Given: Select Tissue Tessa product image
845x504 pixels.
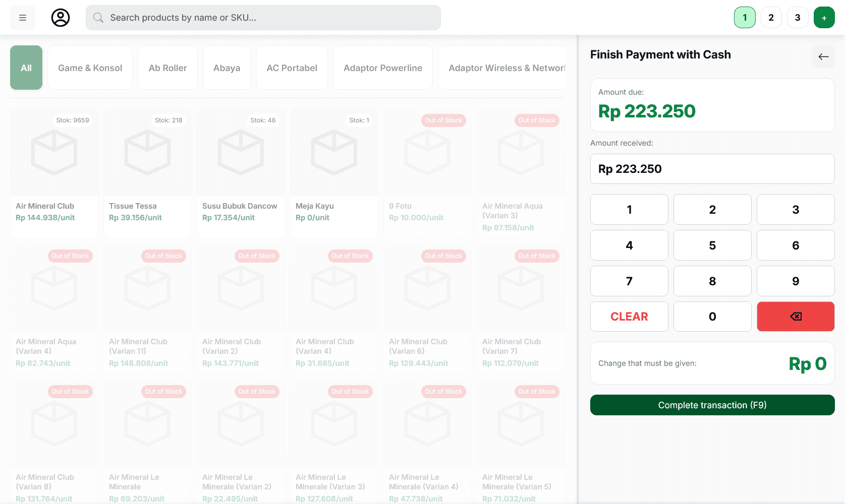Looking at the screenshot, I should click(147, 152).
